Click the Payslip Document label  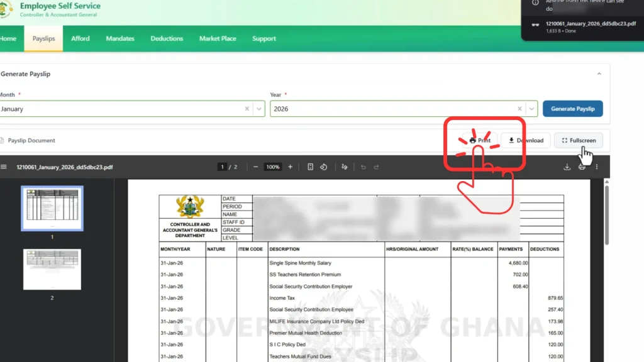click(x=31, y=140)
